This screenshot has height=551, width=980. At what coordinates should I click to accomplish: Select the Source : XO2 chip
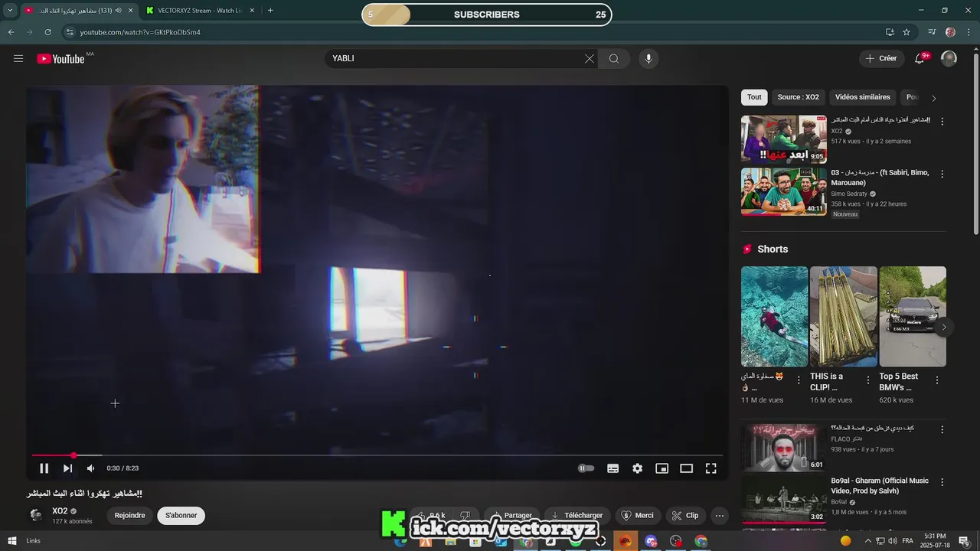click(x=798, y=97)
